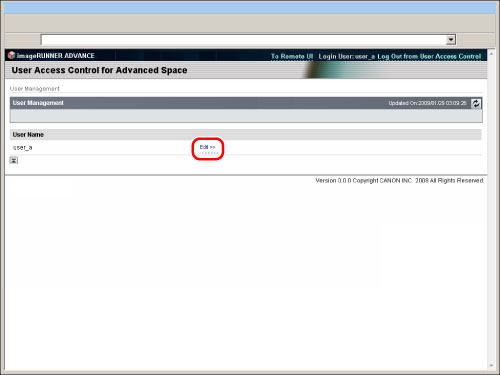
Task: Click the imageRUNNER ADVANCE cube logo
Action: 11,55
